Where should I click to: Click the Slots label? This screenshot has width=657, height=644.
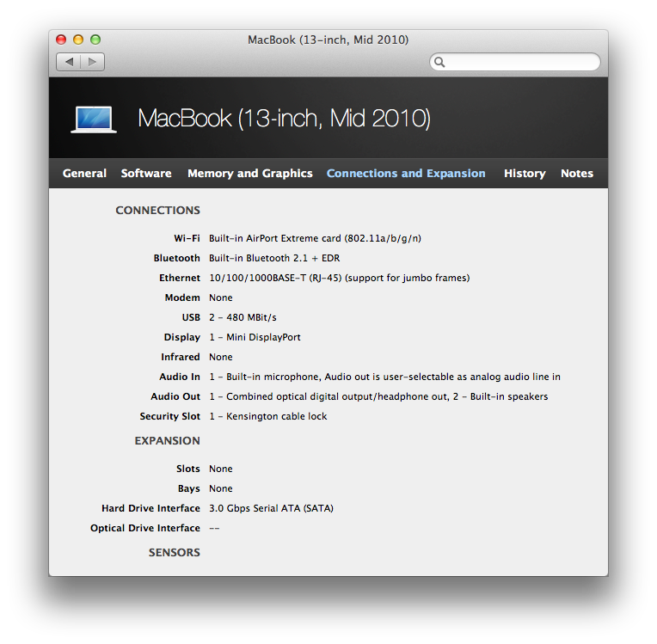tap(188, 469)
